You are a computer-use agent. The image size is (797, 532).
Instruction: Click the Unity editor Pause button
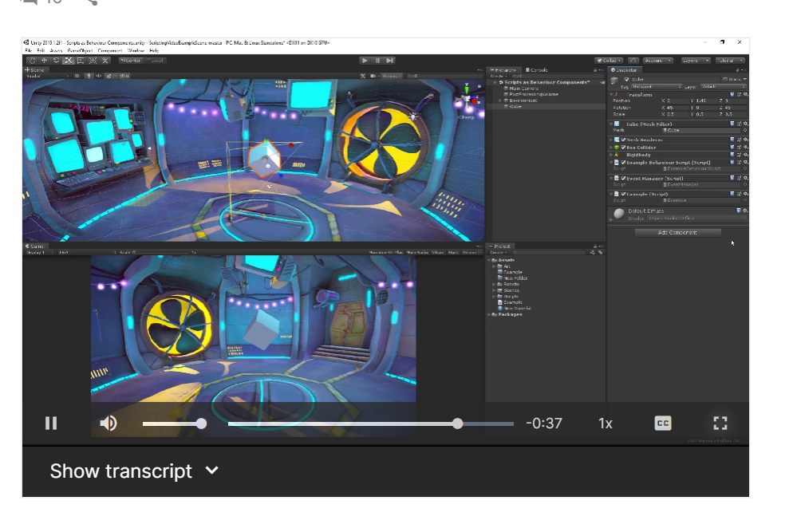377,61
